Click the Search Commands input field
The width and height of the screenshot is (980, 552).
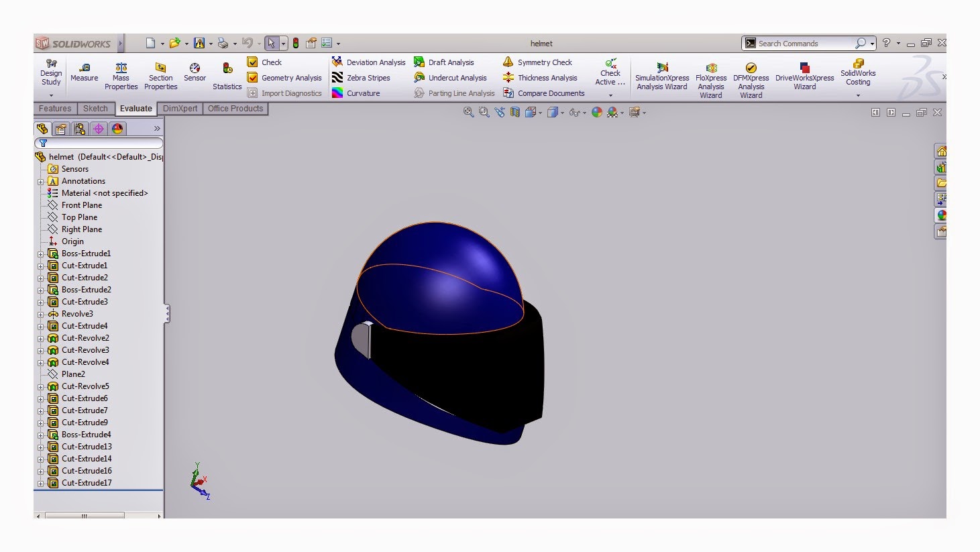pos(805,43)
